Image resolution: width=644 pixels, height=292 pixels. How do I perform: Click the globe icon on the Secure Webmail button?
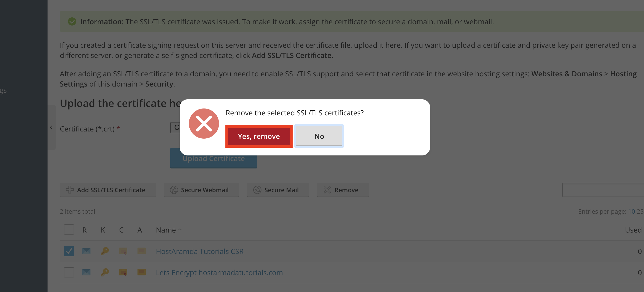click(174, 190)
